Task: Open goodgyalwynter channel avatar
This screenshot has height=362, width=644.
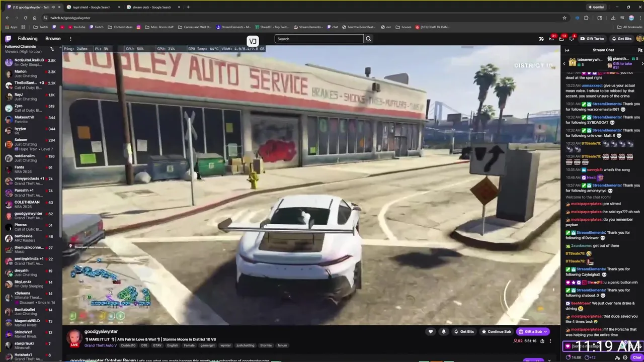Action: tap(74, 337)
